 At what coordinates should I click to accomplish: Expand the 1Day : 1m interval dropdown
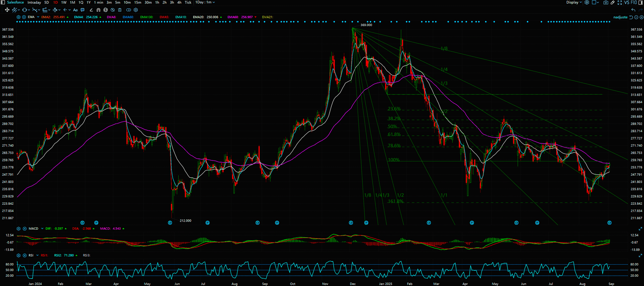[205, 2]
